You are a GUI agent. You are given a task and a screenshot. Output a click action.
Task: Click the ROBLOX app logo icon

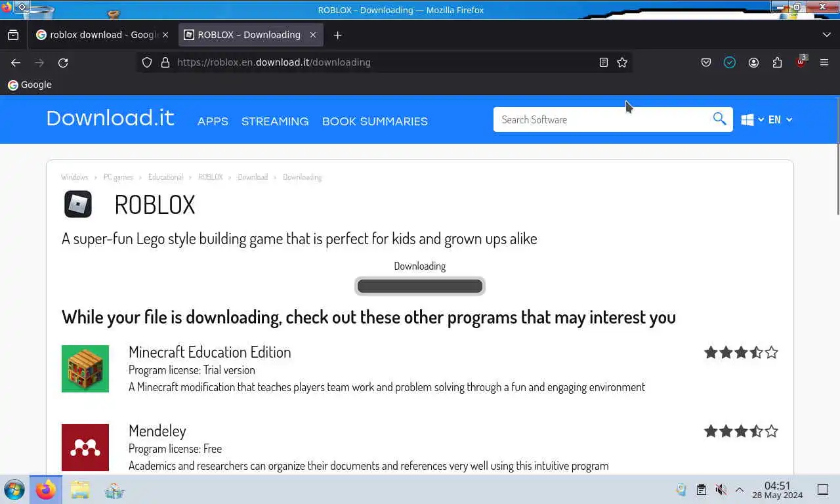pyautogui.click(x=78, y=204)
